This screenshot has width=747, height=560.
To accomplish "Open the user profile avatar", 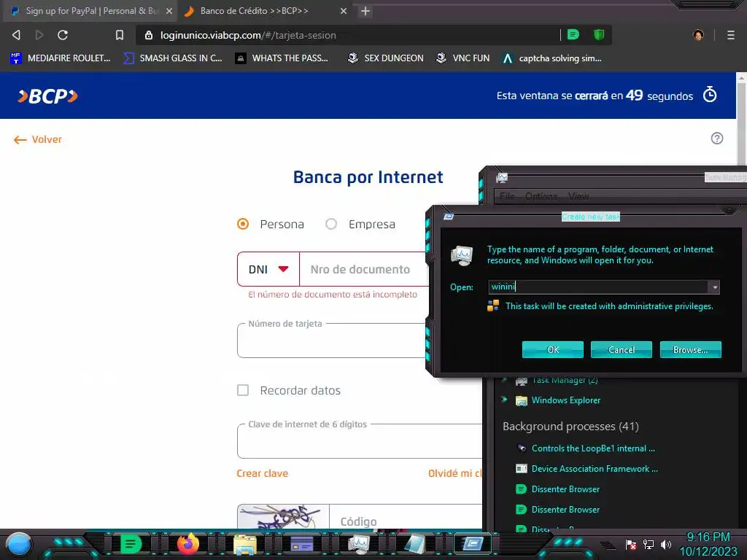I will point(698,35).
